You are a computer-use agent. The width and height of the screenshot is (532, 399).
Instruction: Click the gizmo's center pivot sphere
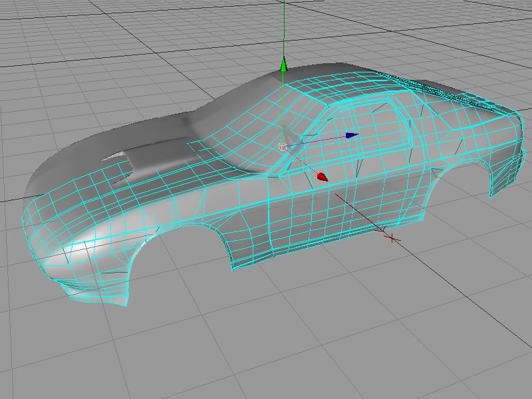pos(283,147)
